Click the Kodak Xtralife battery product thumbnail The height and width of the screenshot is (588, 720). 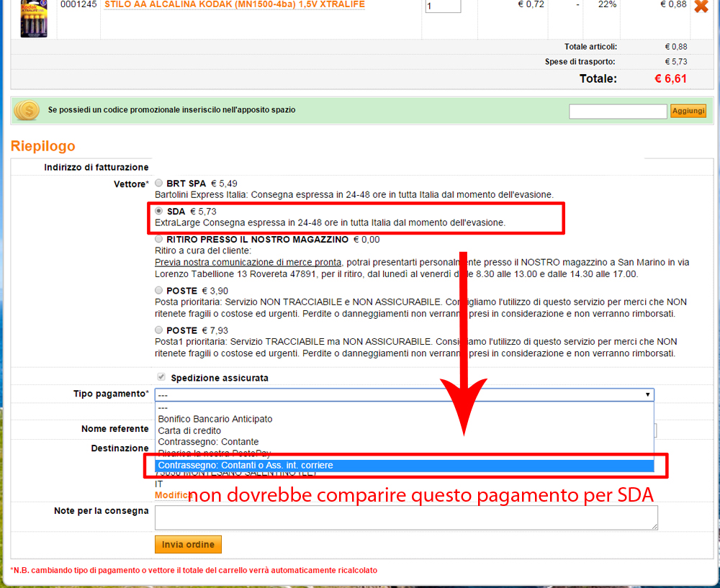tap(34, 19)
